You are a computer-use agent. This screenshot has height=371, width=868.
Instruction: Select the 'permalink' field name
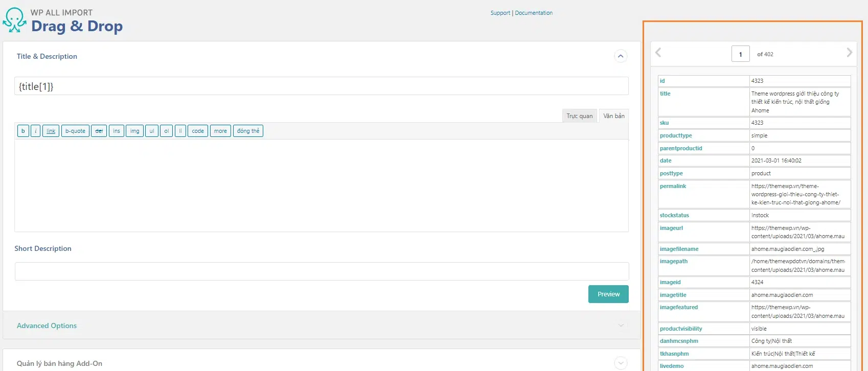pos(673,186)
